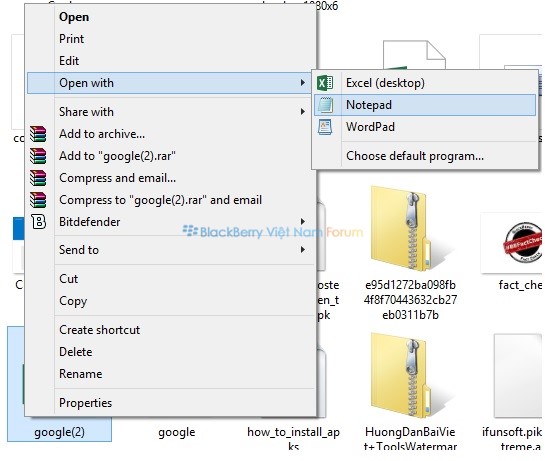Click Choose default program option
This screenshot has width=545, height=461.
pos(415,156)
